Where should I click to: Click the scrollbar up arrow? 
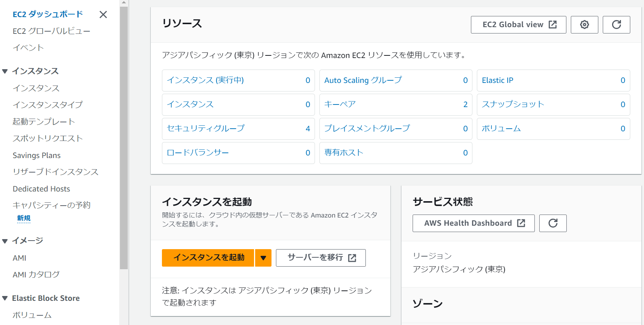(124, 3)
